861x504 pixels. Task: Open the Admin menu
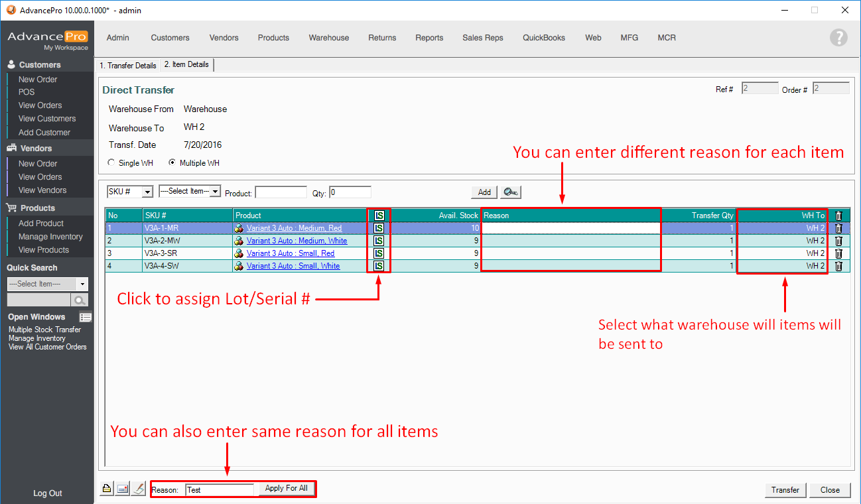pyautogui.click(x=118, y=38)
